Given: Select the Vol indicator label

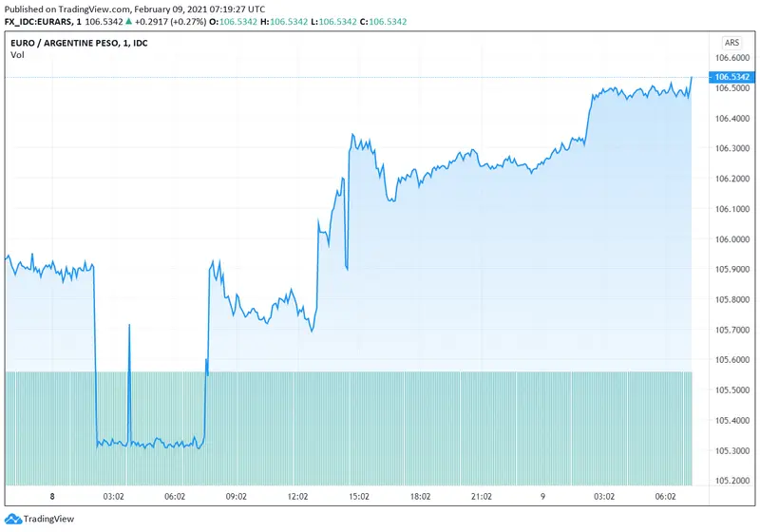Looking at the screenshot, I should coord(17,55).
